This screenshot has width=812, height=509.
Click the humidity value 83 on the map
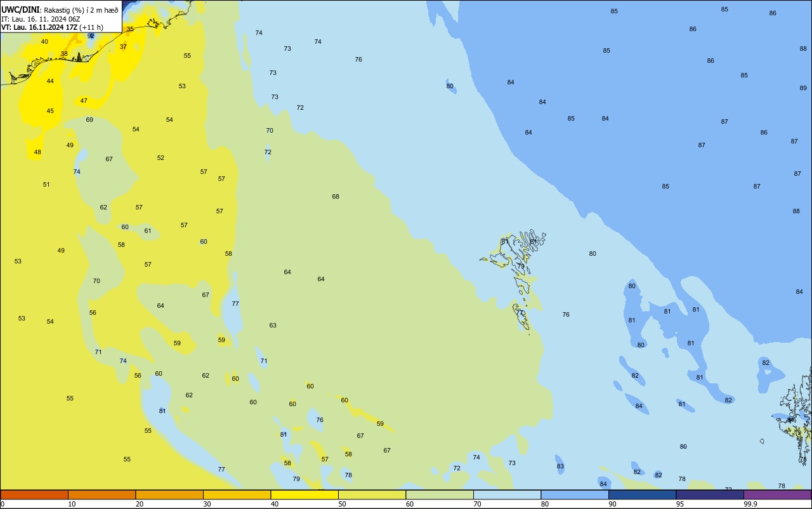560,466
